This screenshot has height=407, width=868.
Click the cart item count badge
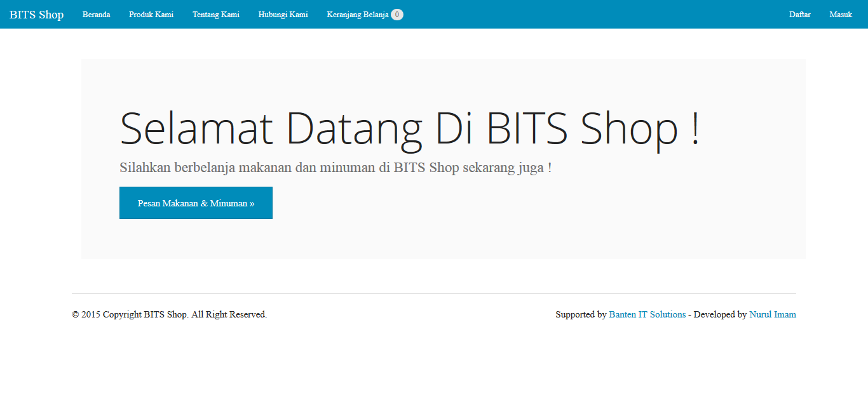click(397, 15)
